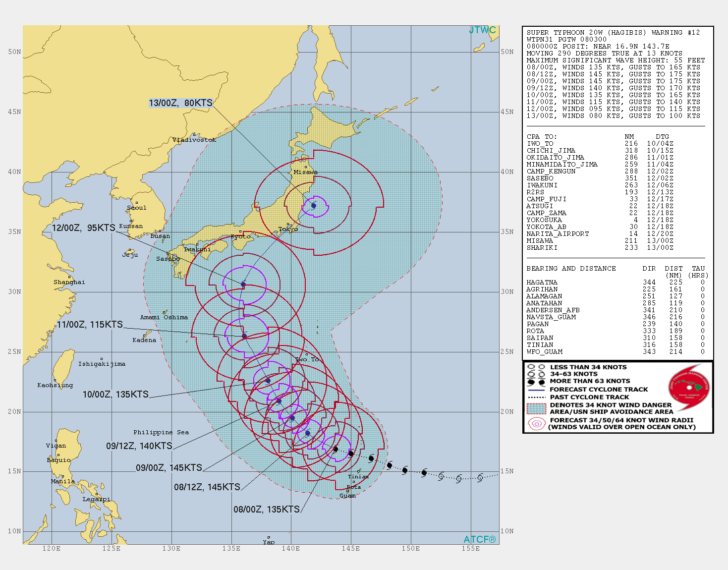Click the YOKOSUKA row in the CPA table
Image resolution: width=728 pixels, height=570 pixels.
point(600,220)
